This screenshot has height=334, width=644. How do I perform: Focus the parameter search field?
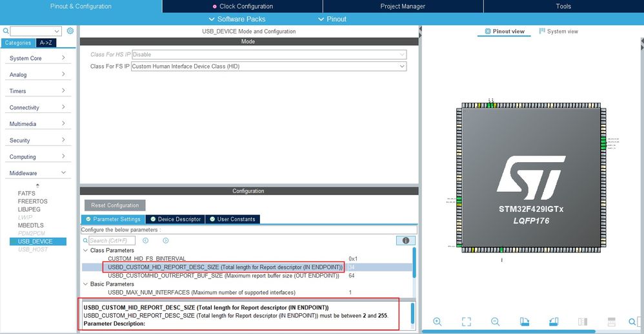(112, 240)
